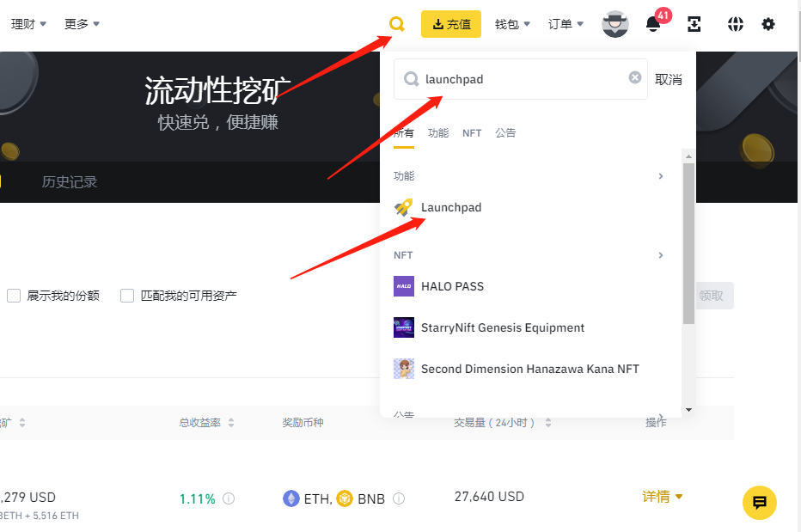The image size is (801, 532).
Task: Select the Launchpad search result
Action: [x=450, y=207]
